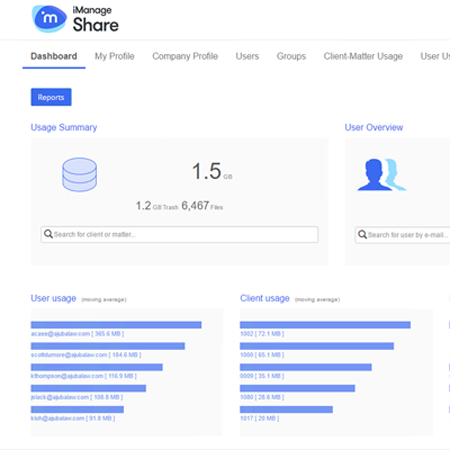Viewport: 450px width, 450px height.
Task: Select the Groups tab
Action: coord(291,56)
